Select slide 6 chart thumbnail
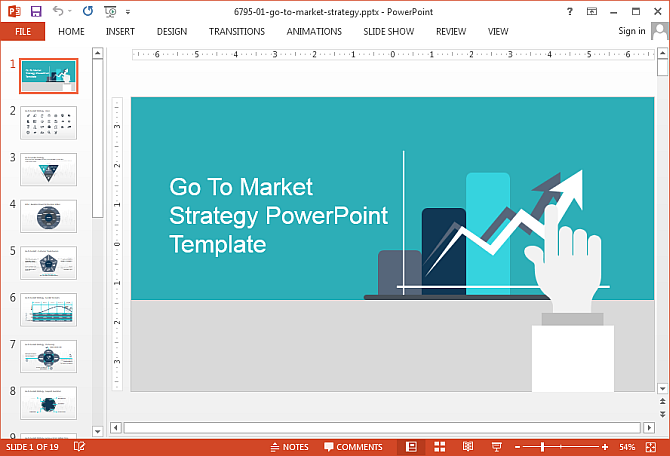This screenshot has height=456, width=670. click(49, 310)
